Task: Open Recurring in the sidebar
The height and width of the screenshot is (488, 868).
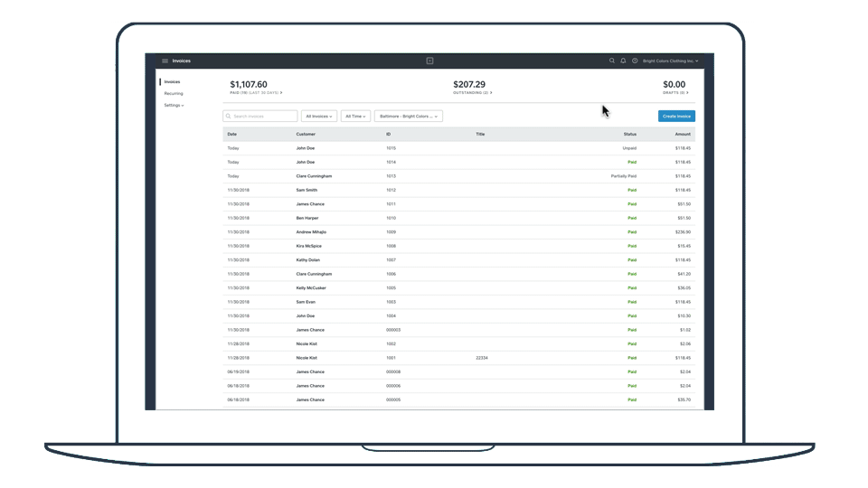Action: (x=174, y=93)
